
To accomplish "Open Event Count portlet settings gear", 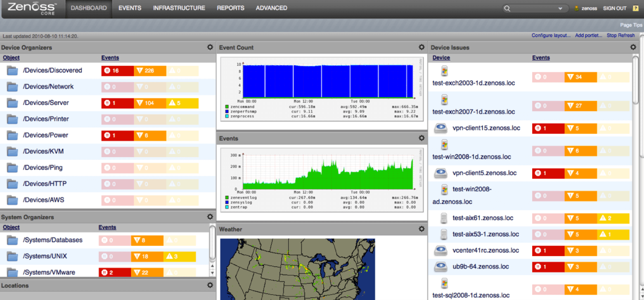I will click(421, 47).
